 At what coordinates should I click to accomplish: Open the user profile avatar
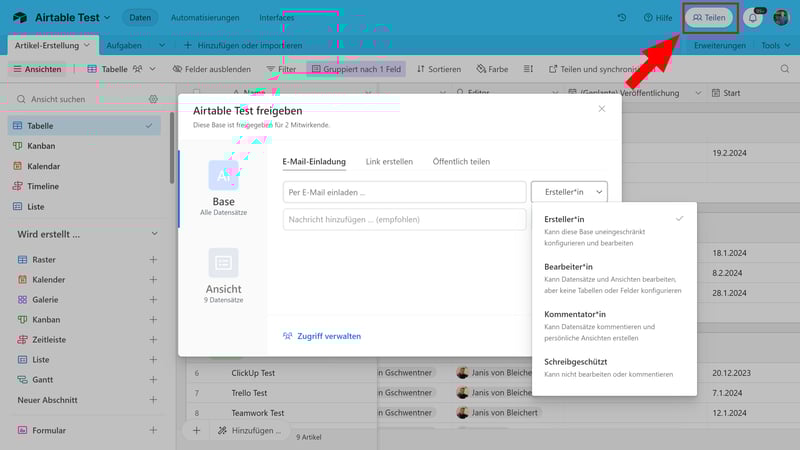[781, 17]
